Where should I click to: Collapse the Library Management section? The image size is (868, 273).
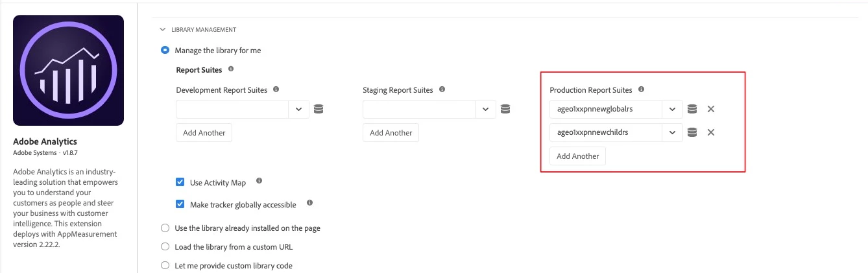pyautogui.click(x=162, y=30)
